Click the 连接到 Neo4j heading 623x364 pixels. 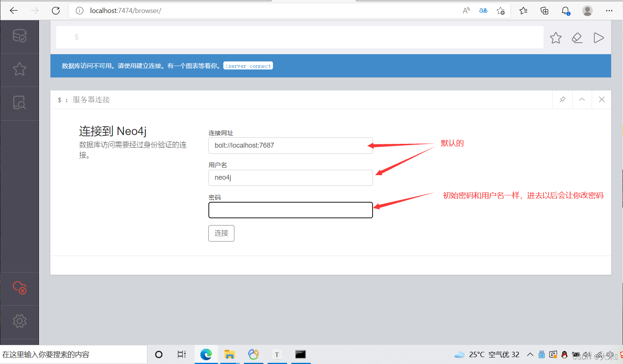pyautogui.click(x=113, y=131)
